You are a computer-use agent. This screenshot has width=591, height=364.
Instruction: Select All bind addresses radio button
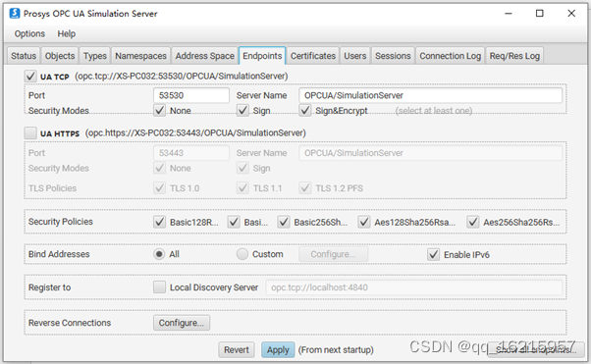(159, 254)
